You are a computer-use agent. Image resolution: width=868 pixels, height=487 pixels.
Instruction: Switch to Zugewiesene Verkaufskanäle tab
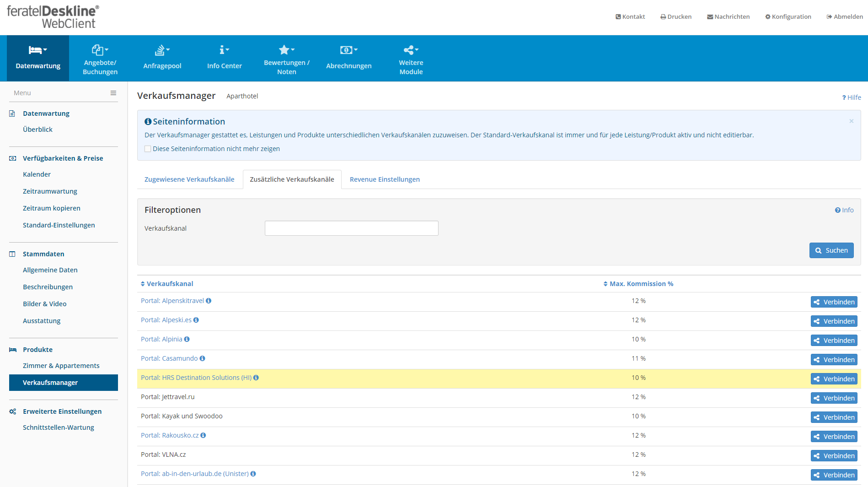tap(189, 179)
